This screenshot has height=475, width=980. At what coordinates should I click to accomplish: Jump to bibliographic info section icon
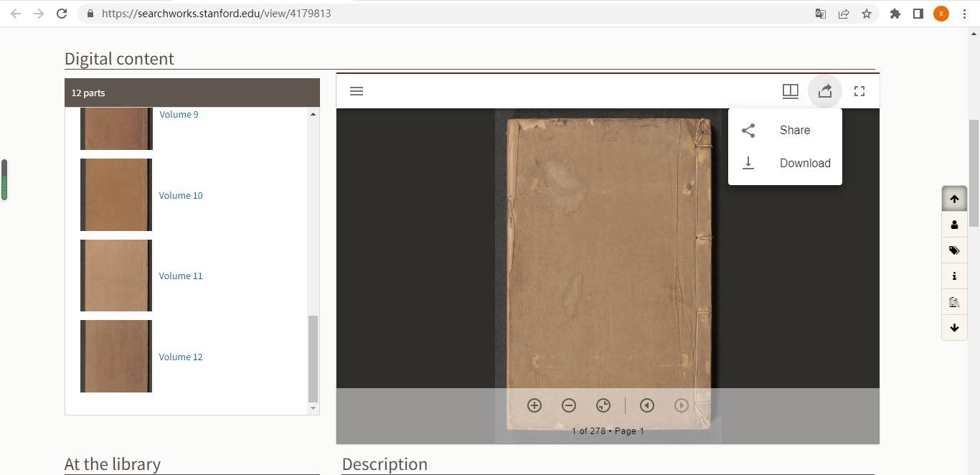[954, 276]
